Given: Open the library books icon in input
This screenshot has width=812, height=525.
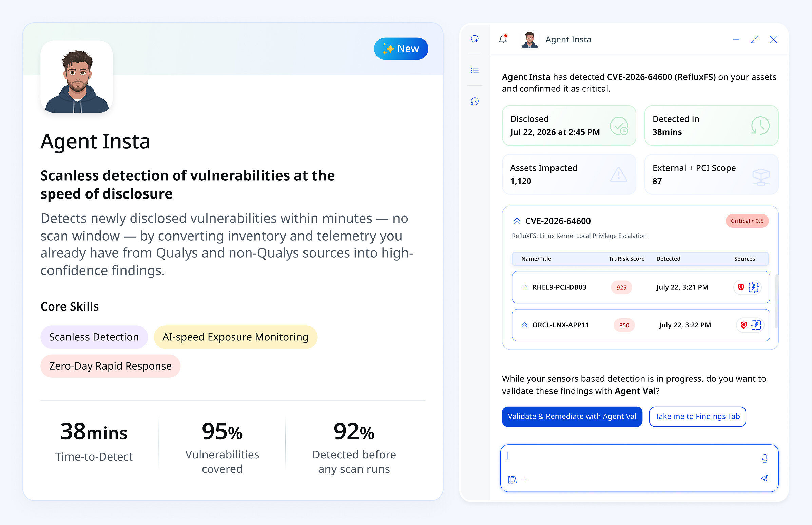Looking at the screenshot, I should (x=512, y=480).
